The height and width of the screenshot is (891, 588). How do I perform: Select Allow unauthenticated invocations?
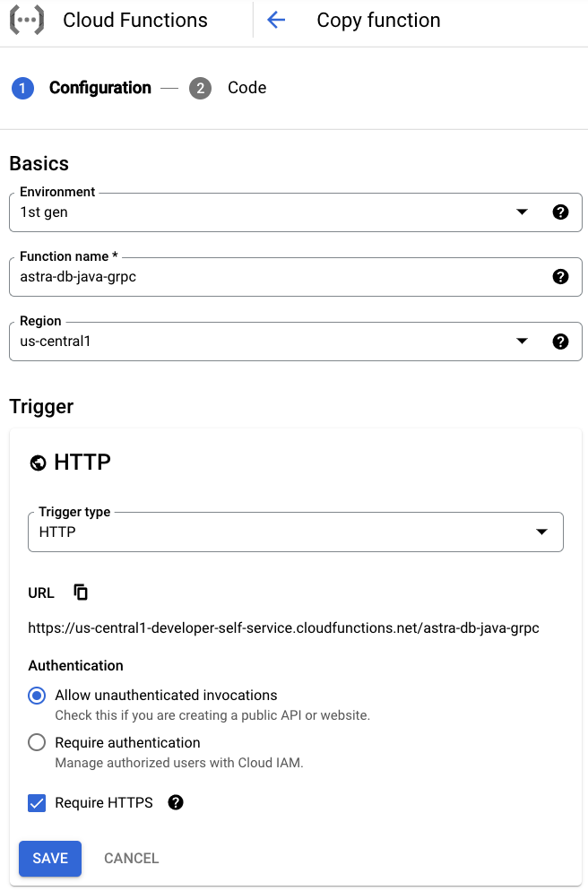coord(37,696)
